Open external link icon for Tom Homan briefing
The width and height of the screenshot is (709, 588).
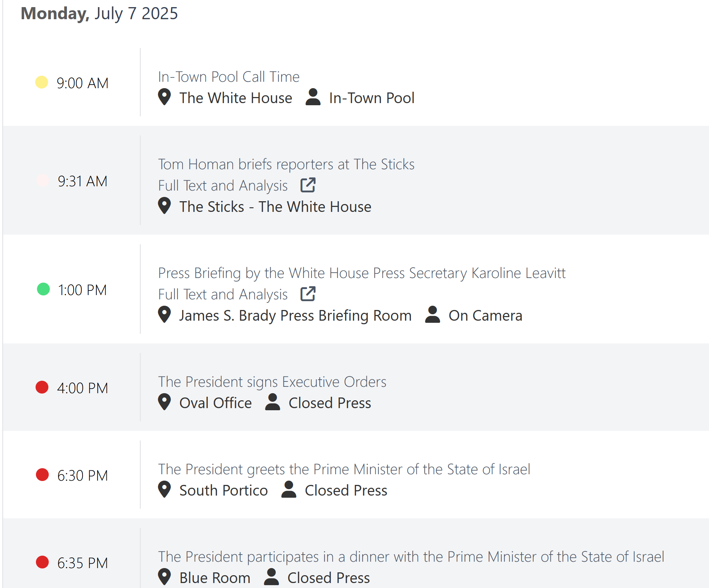[308, 185]
